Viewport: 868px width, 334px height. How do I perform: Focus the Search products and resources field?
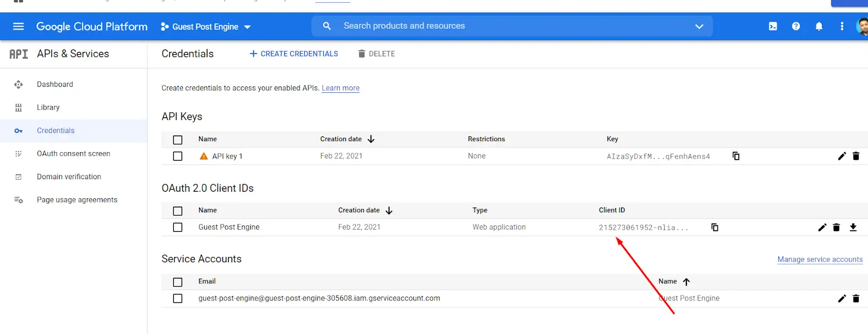(x=512, y=26)
